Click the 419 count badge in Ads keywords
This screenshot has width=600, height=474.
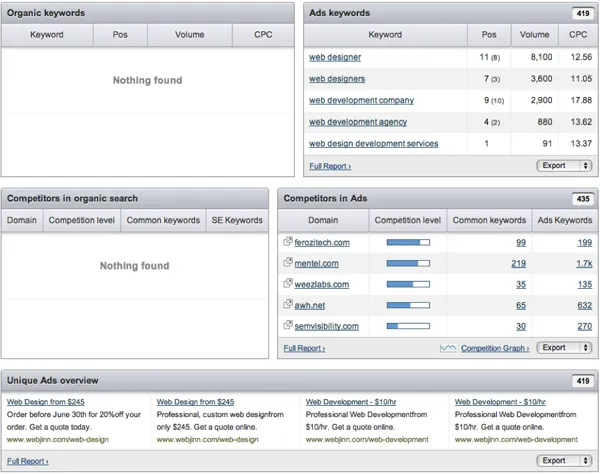pyautogui.click(x=581, y=14)
